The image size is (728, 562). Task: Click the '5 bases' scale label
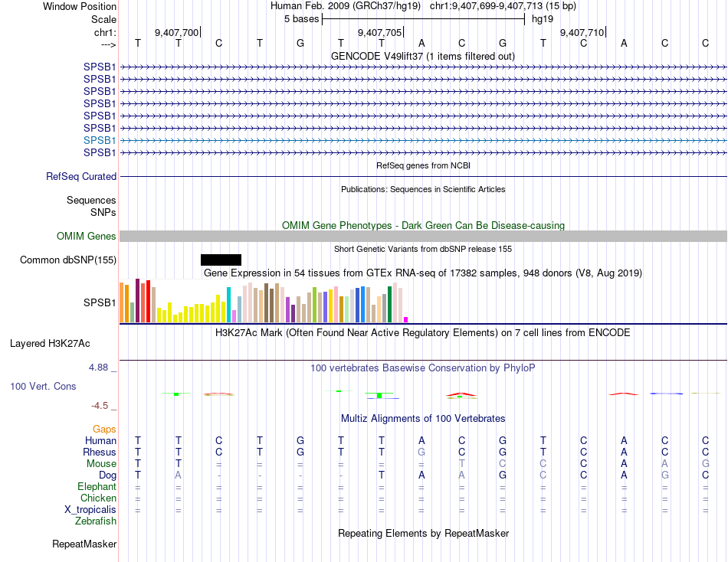[301, 19]
